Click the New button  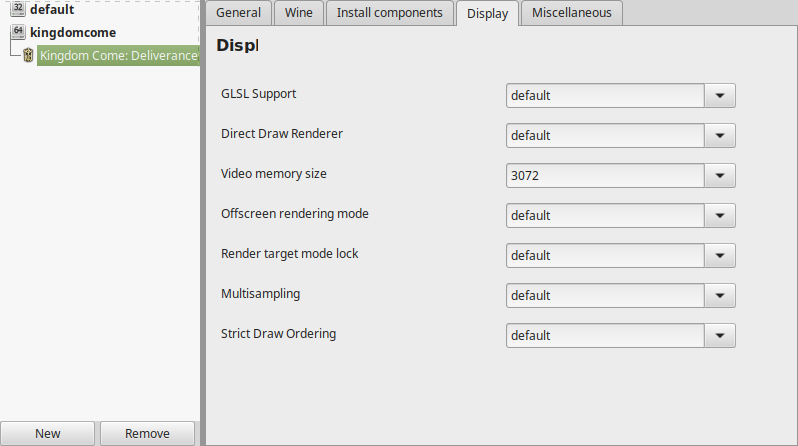(x=47, y=433)
